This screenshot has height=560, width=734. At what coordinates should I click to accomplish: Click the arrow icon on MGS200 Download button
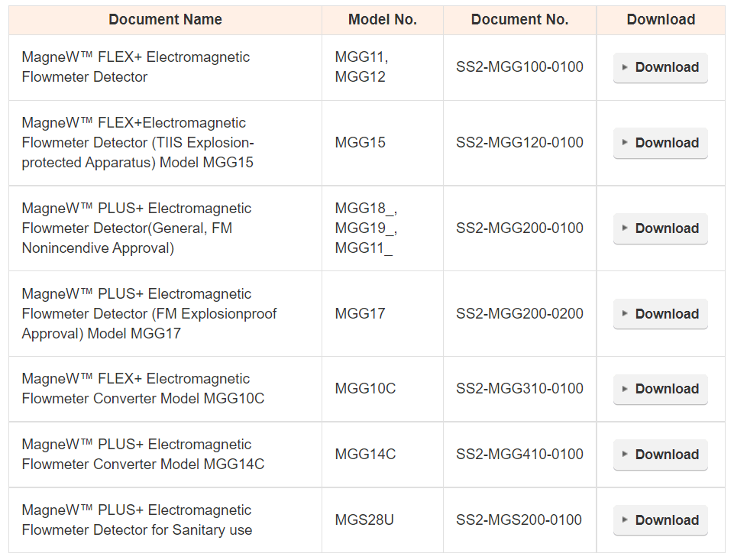pos(625,520)
